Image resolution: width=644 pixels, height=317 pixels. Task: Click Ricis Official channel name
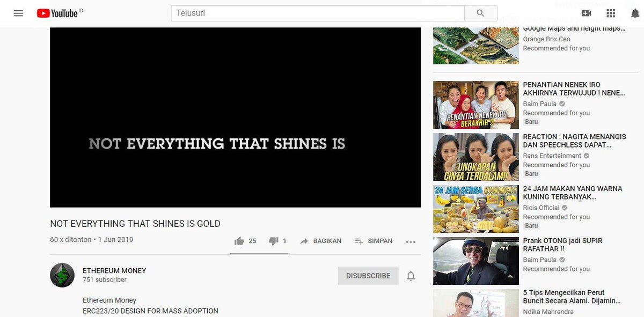[541, 208]
